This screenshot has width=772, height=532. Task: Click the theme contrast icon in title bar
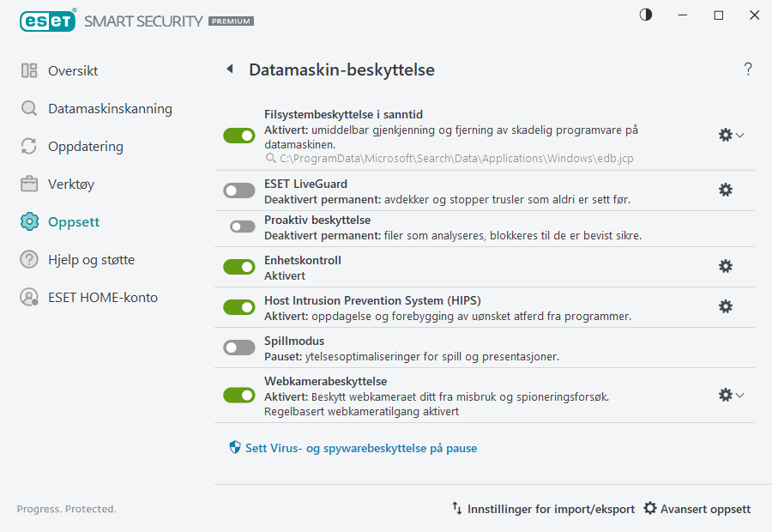pos(644,15)
